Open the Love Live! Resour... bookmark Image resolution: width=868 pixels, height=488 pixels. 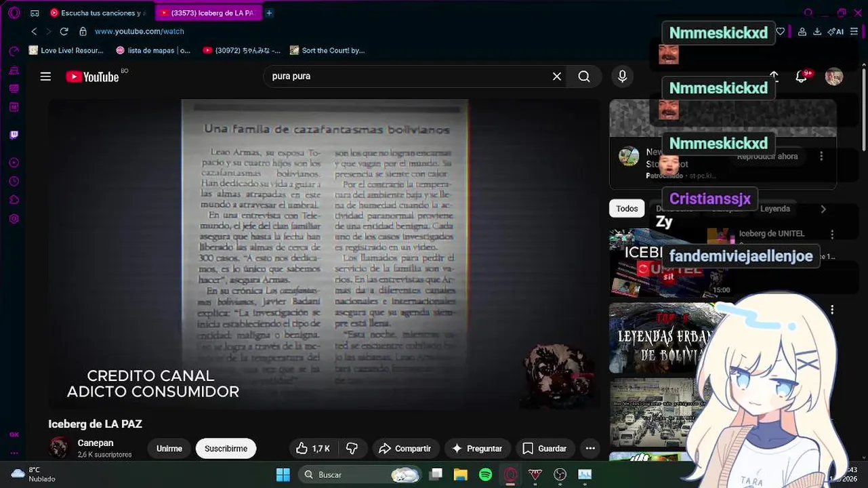[x=66, y=50]
